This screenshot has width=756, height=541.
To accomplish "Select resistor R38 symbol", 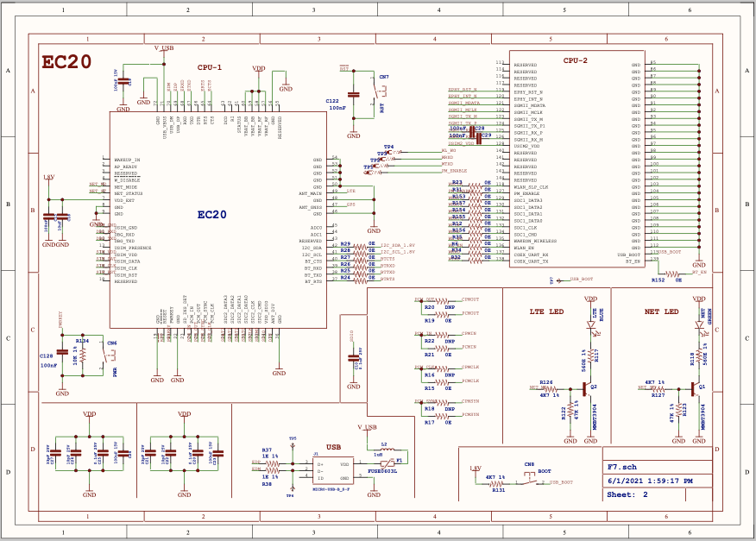I will click(x=272, y=470).
